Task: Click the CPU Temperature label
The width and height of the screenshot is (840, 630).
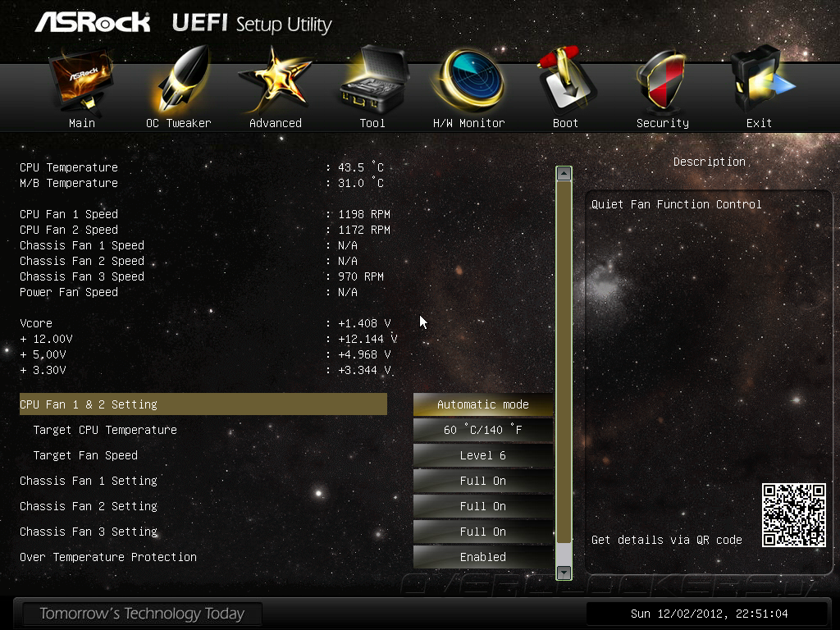Action: coord(69,167)
